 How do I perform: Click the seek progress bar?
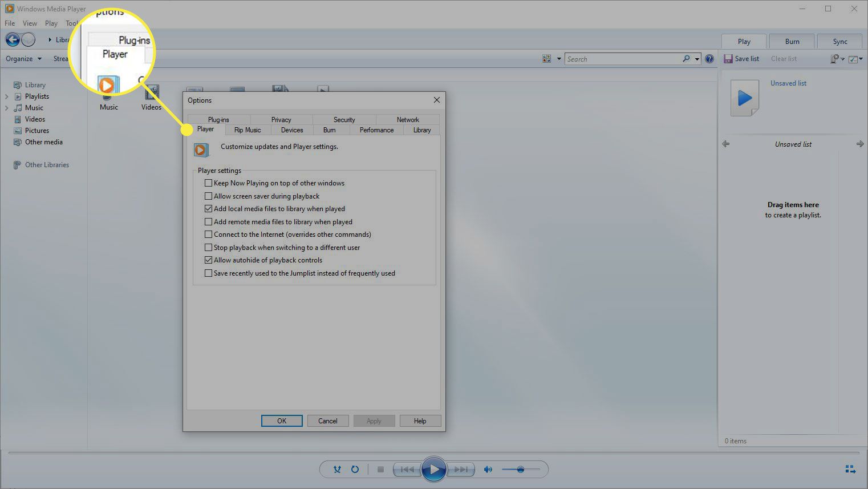(x=433, y=454)
